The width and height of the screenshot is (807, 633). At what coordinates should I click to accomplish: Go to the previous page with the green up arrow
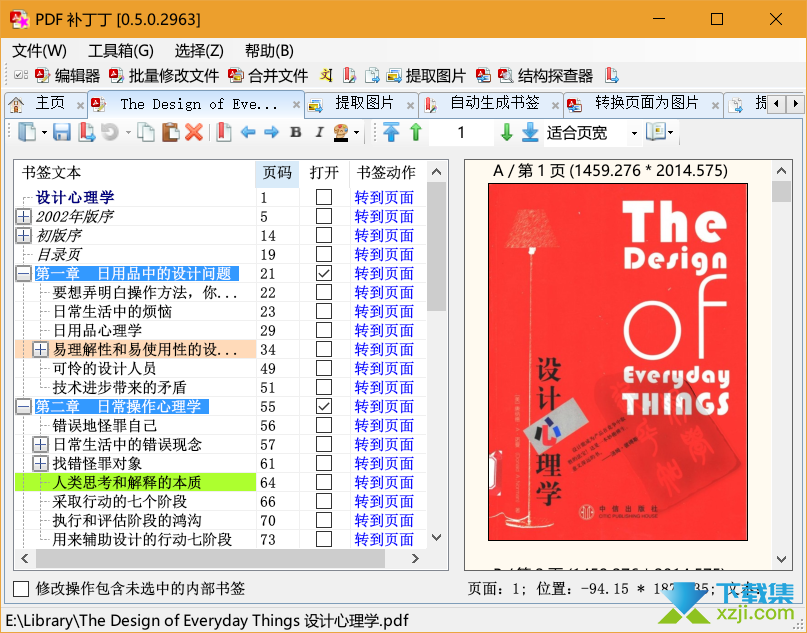pyautogui.click(x=416, y=133)
